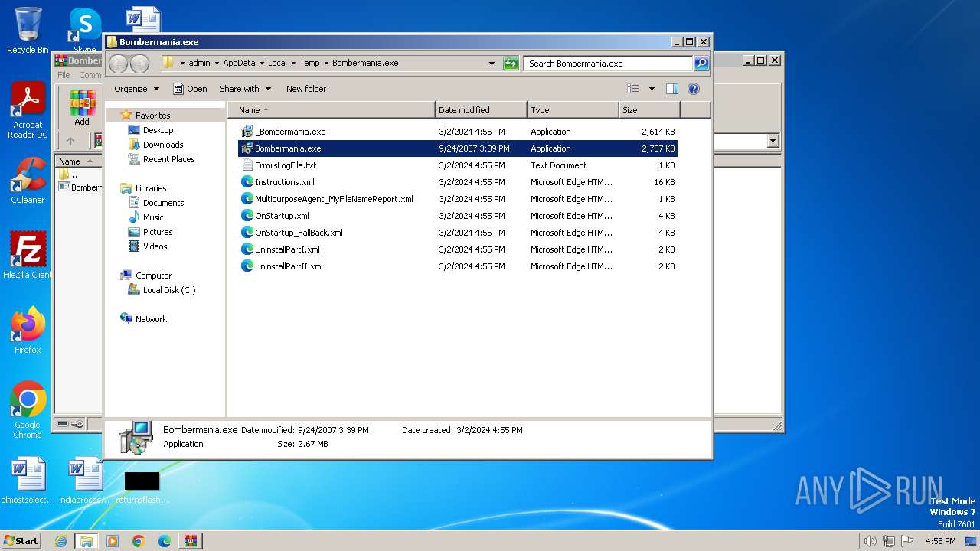Screen dimensions: 980x551
Task: Open Explorer Help question mark icon
Action: coord(694,89)
